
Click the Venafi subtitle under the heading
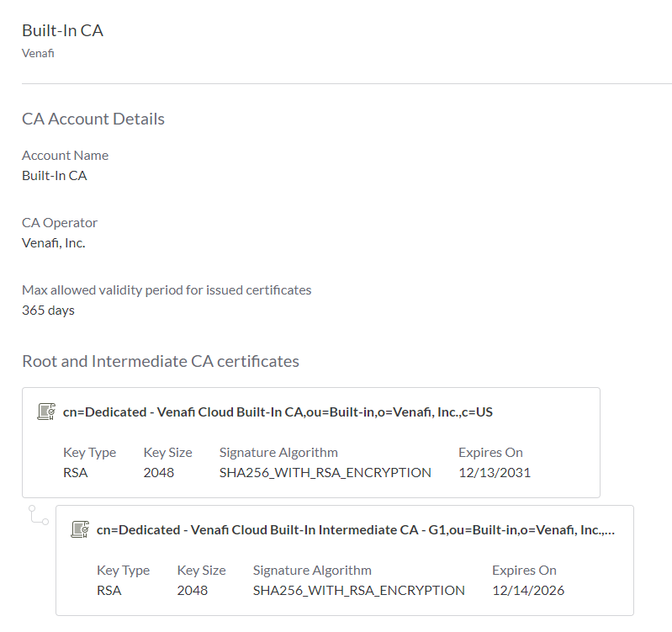(x=38, y=53)
